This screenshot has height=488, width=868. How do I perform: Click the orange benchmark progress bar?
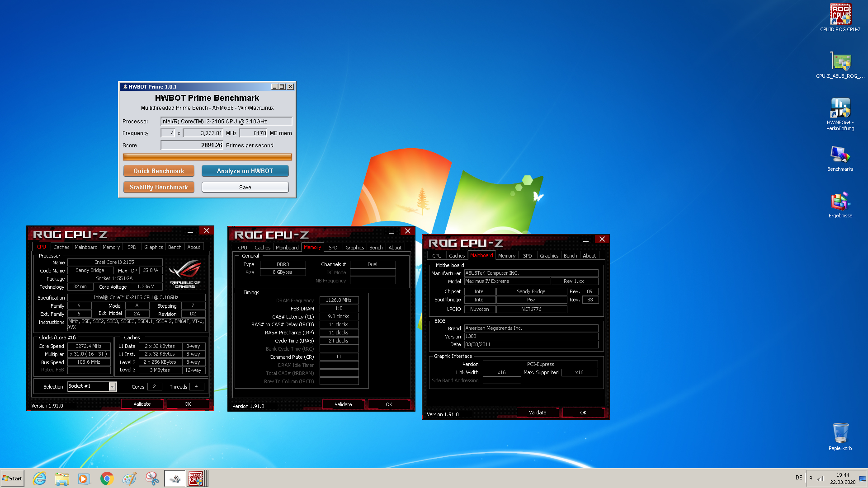pos(208,157)
